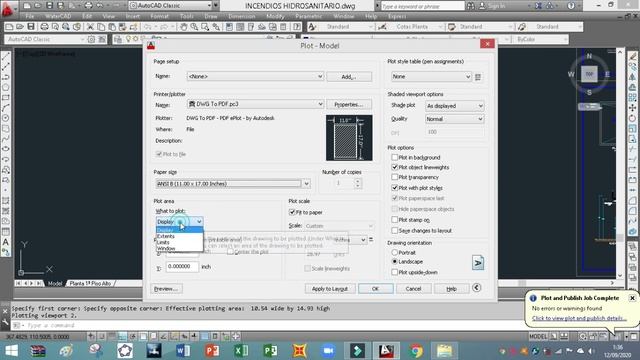
Task: Enable Plot upside-down checkbox
Action: [x=394, y=272]
